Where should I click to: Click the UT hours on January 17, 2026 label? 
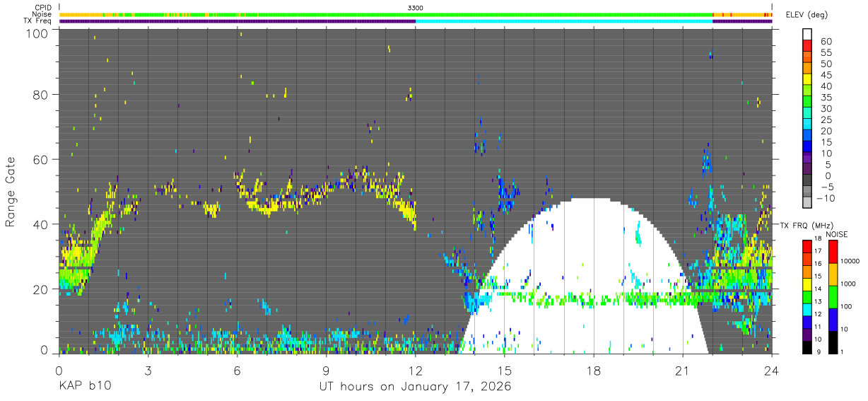click(416, 387)
